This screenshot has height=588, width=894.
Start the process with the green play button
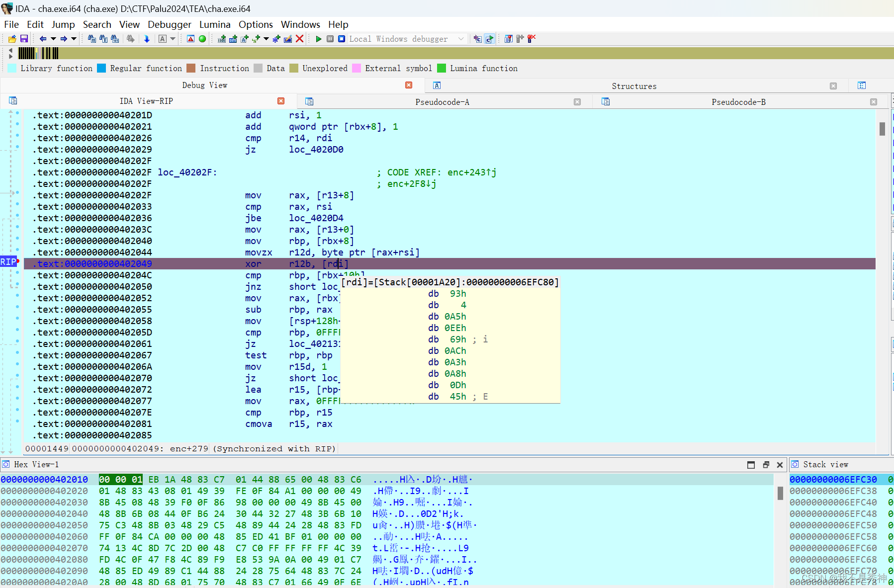coord(319,39)
